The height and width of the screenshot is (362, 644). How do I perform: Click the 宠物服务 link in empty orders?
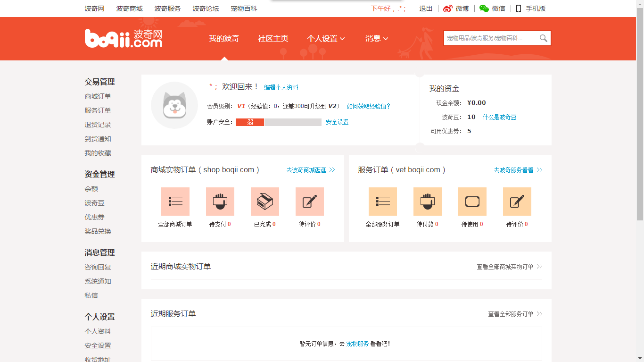click(357, 344)
